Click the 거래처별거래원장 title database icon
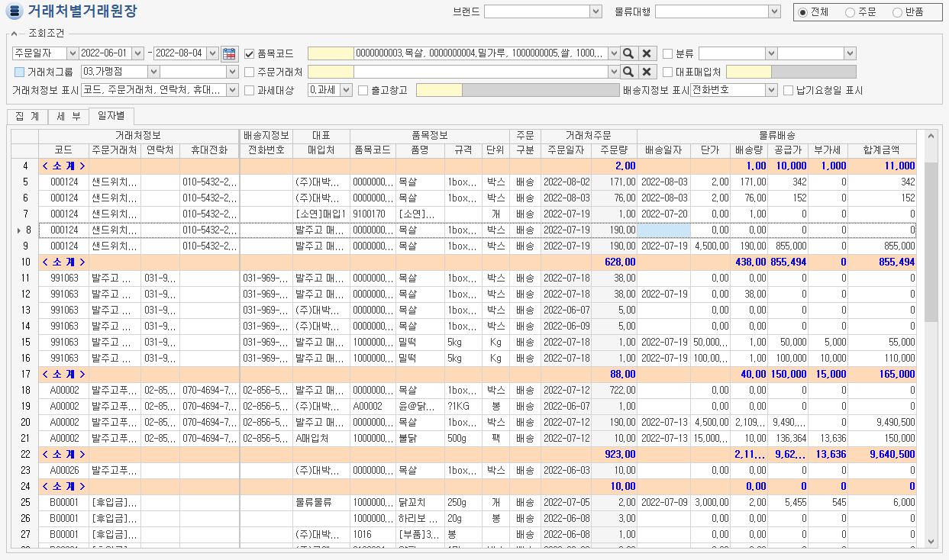 click(x=14, y=12)
